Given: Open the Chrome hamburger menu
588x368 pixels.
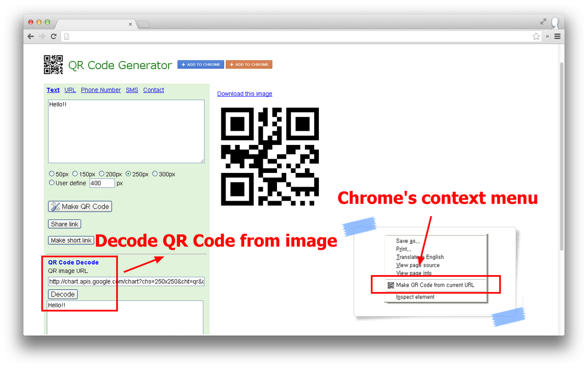Looking at the screenshot, I should click(557, 36).
